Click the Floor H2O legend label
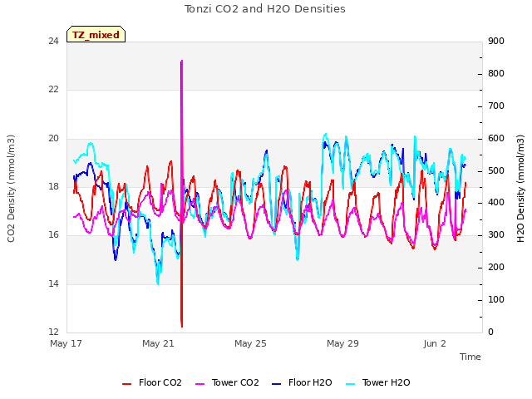Screen dimensions: 532x399 310,382
